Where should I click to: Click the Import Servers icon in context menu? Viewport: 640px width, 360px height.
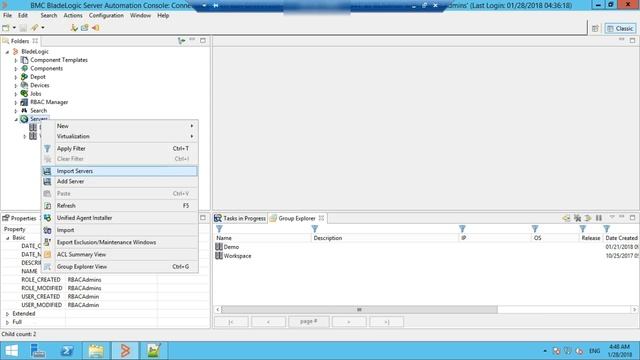coord(47,171)
